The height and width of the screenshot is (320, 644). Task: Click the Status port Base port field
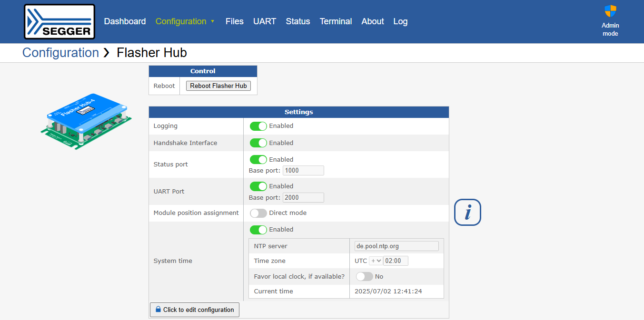coord(303,171)
